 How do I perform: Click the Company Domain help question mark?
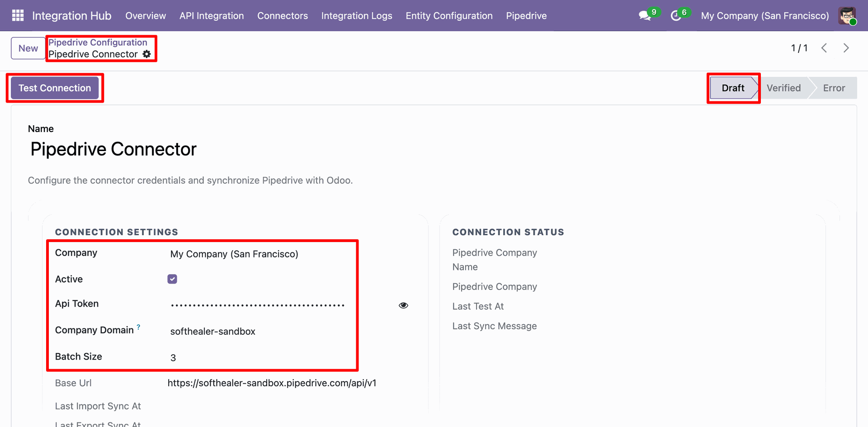pos(138,327)
